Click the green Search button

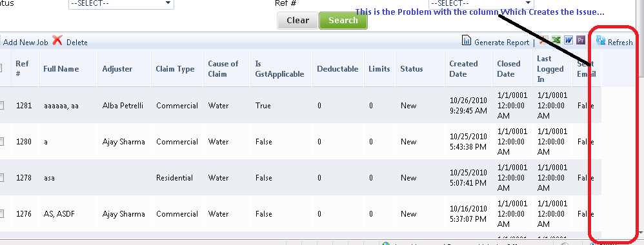point(343,21)
